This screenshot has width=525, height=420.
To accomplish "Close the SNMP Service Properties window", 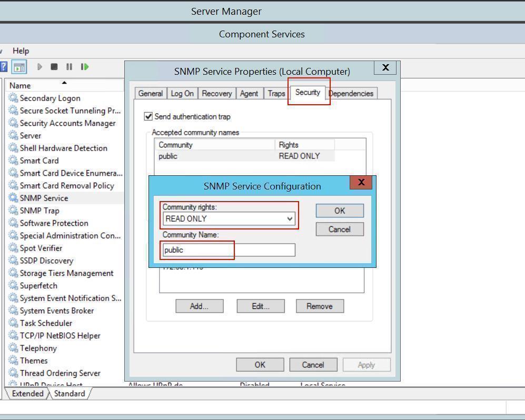I will click(x=385, y=67).
